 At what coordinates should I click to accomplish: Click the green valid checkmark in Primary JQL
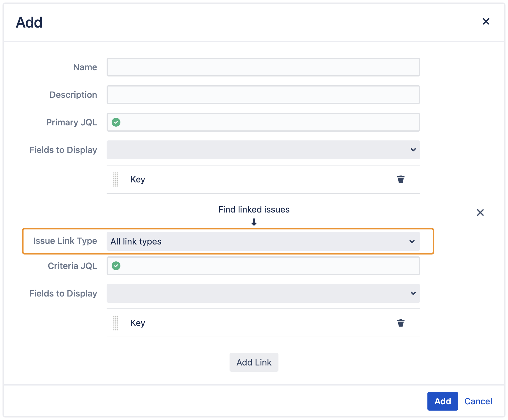coord(116,122)
